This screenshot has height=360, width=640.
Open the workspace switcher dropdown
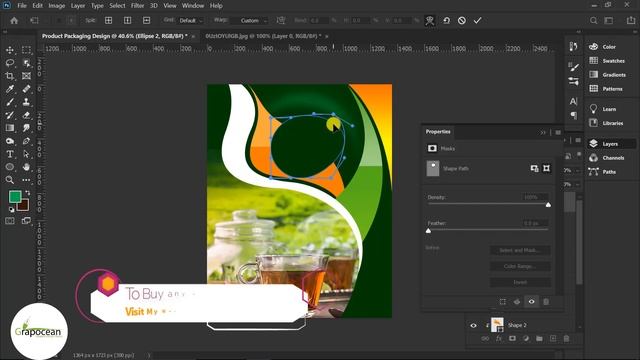609,20
